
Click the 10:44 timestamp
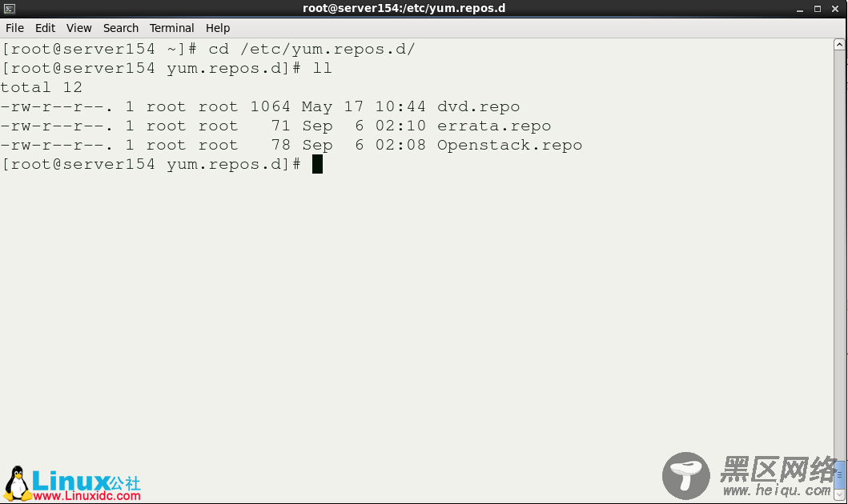(400, 106)
